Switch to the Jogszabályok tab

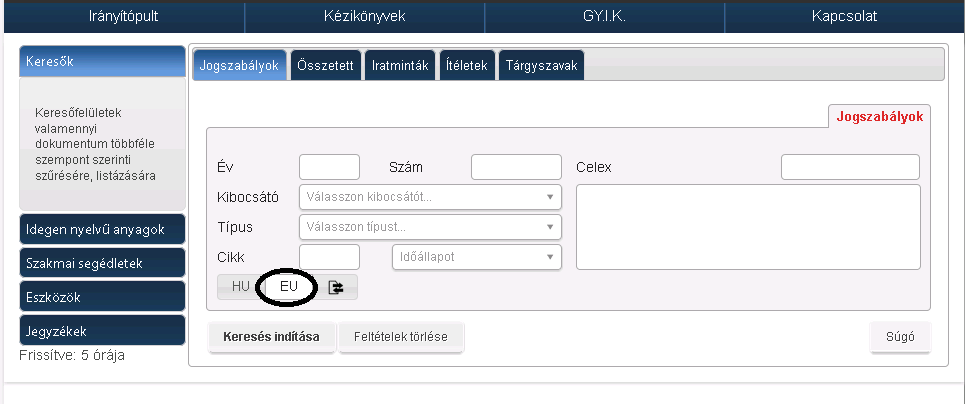tap(240, 65)
